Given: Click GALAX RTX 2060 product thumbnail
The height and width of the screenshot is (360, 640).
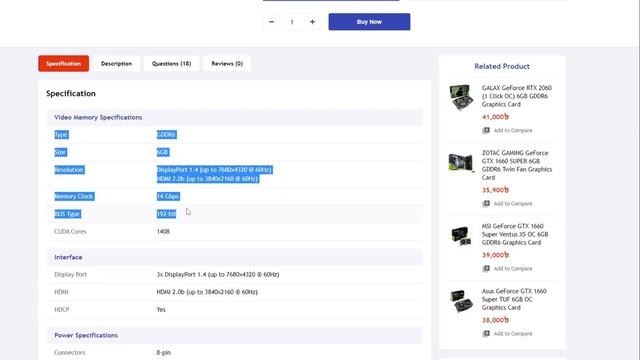Looking at the screenshot, I should pyautogui.click(x=461, y=97).
